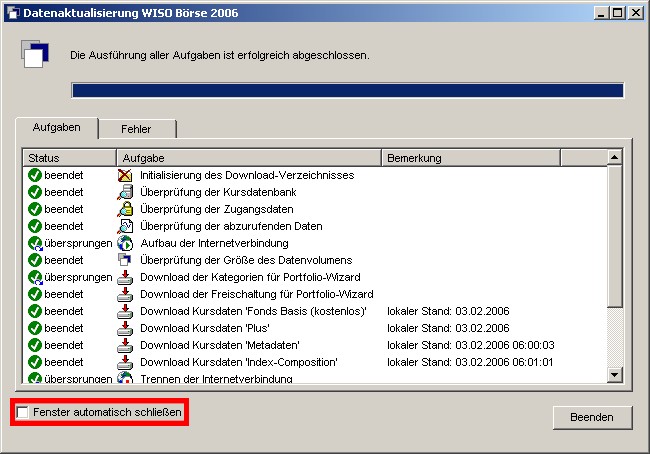Click the scroll-up arrow of the task list
650x454 pixels.
point(614,158)
